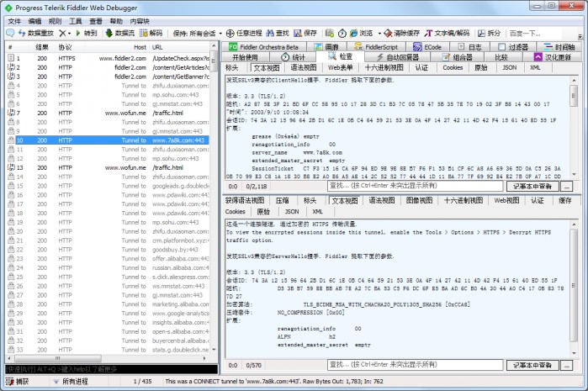Switch to the FiddlerScript tab
Image resolution: width=588 pixels, height=391 pixels.
pos(376,47)
